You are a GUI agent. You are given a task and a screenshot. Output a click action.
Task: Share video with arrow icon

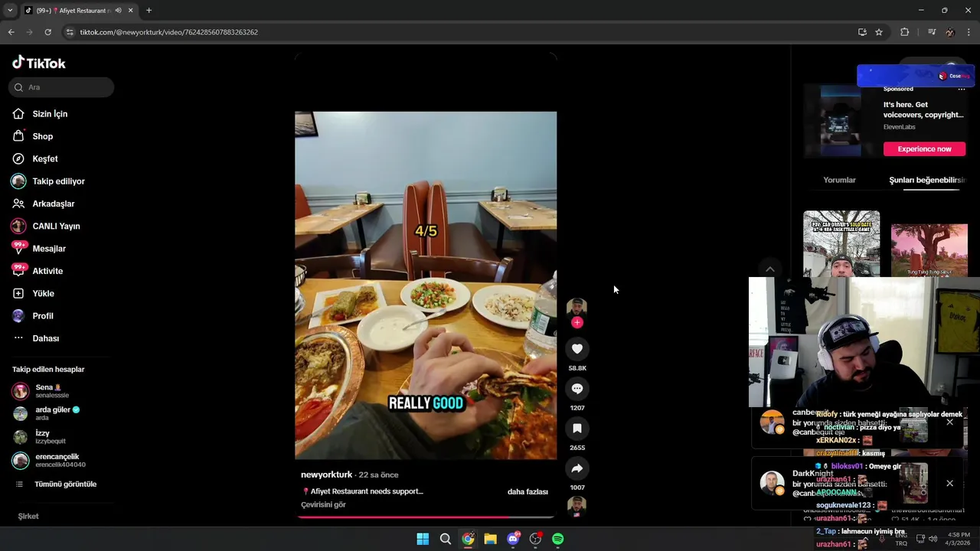click(577, 468)
